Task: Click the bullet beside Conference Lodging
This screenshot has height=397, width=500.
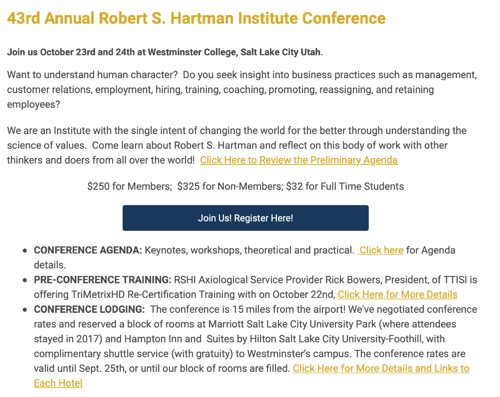Action: coord(25,310)
